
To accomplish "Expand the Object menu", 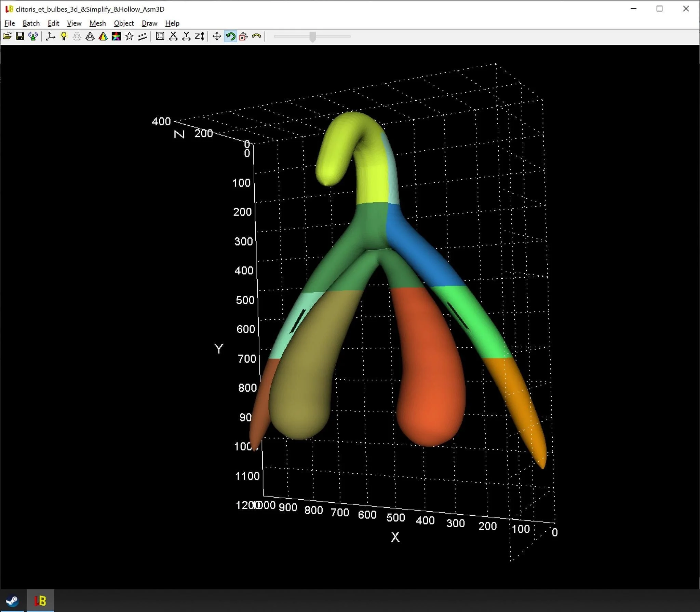I will point(124,23).
